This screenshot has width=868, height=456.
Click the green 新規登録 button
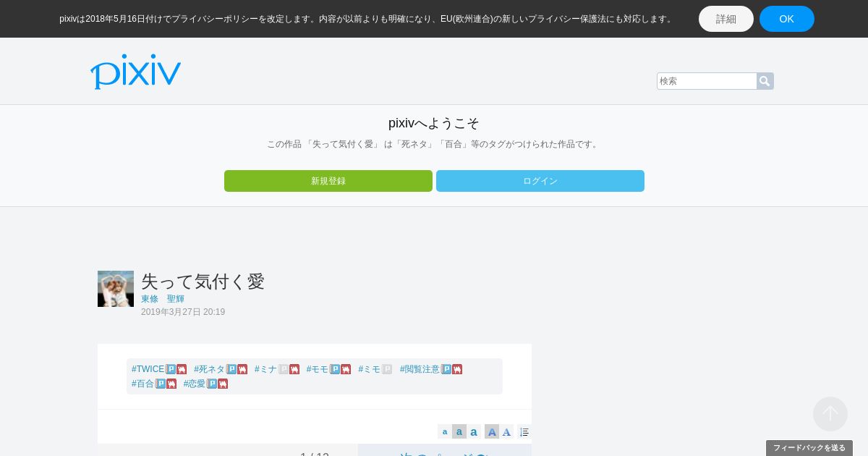(x=328, y=181)
